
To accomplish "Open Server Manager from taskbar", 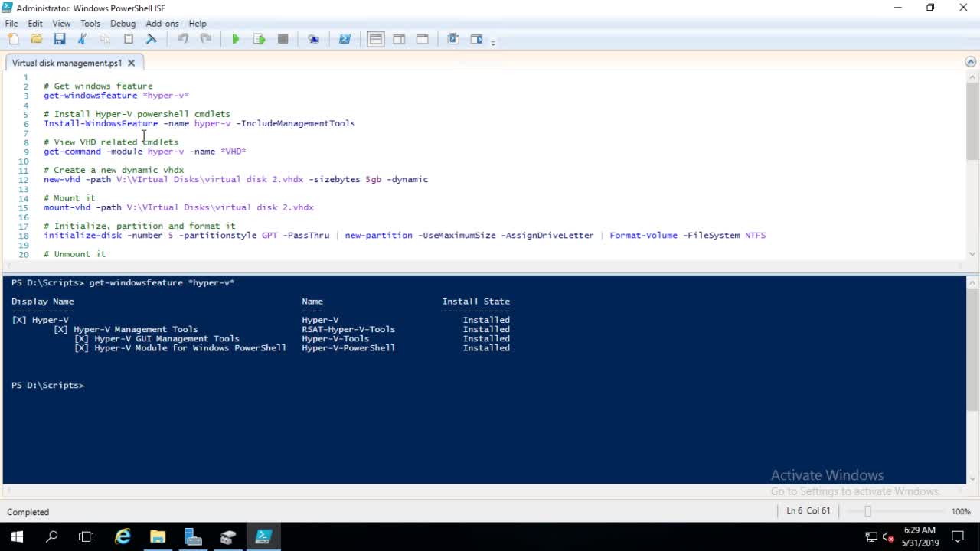I will (x=193, y=536).
